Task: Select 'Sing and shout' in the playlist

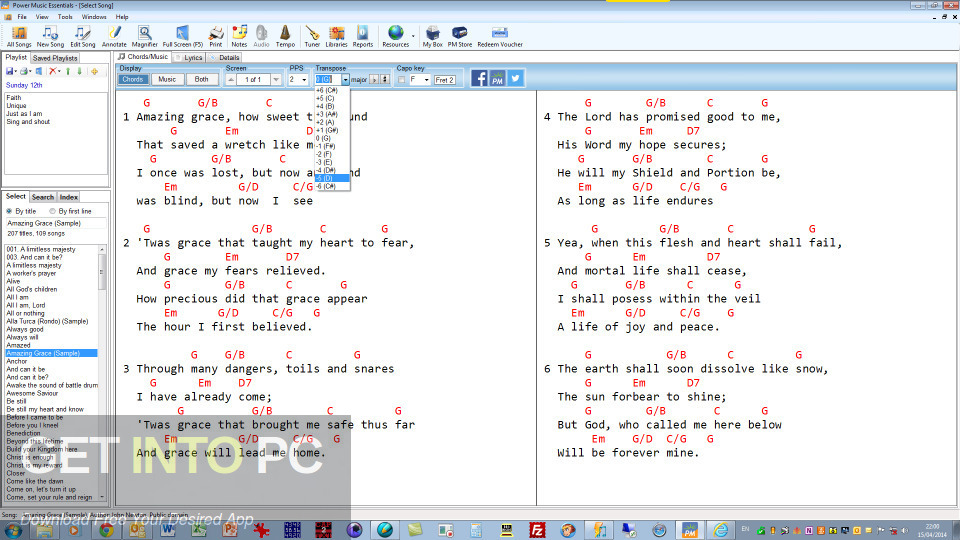Action: point(28,122)
